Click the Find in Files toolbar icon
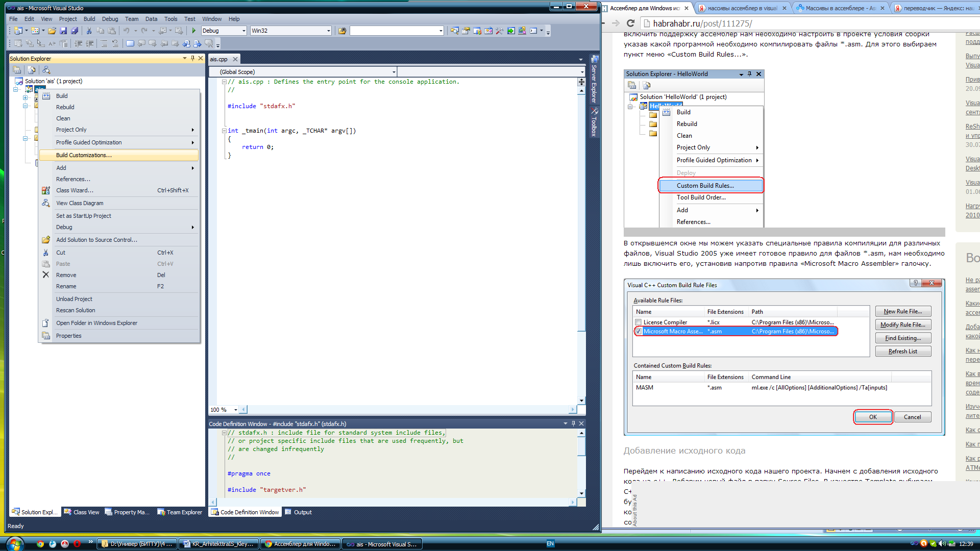This screenshot has width=980, height=551. (x=342, y=31)
